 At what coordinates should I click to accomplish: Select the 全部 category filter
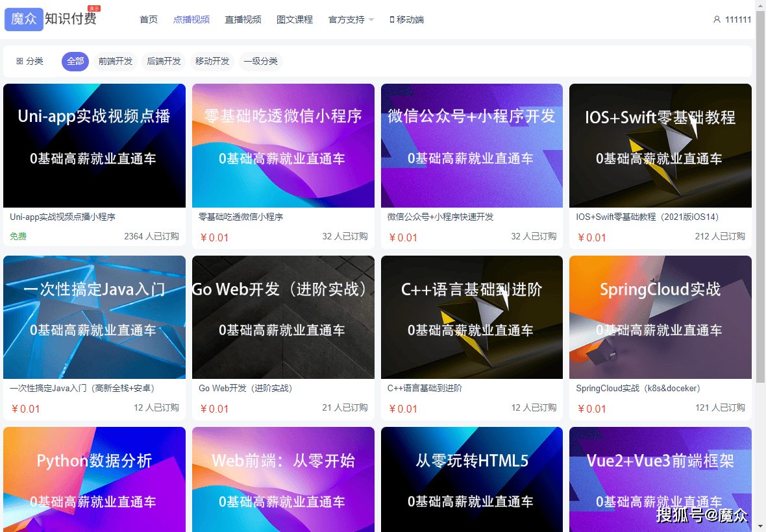(75, 61)
